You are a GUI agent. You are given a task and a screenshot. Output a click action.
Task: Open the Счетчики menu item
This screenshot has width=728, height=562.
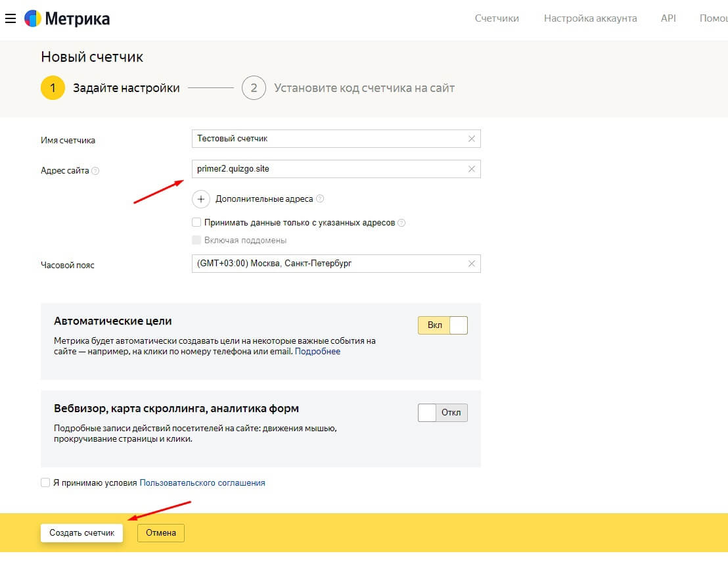tap(496, 18)
